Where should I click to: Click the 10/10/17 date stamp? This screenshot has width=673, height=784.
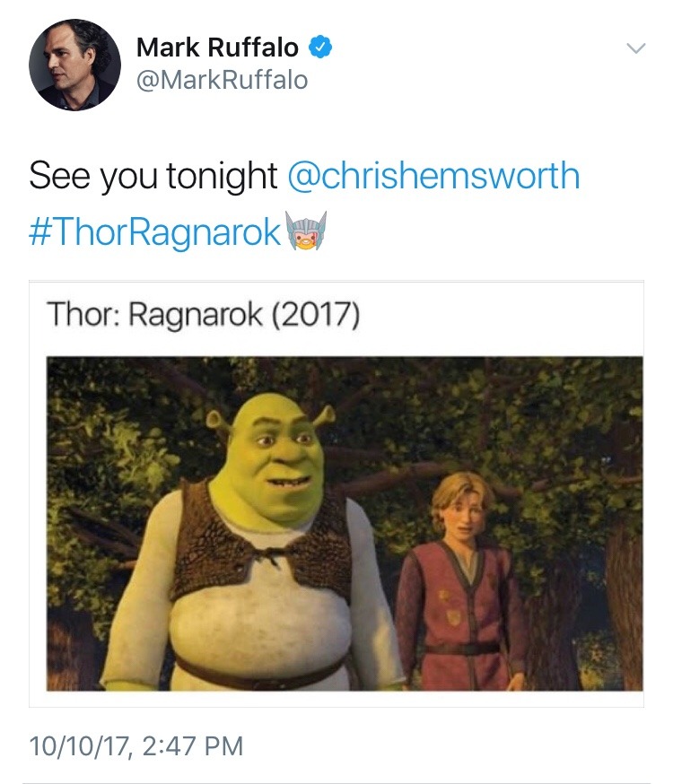[x=80, y=746]
